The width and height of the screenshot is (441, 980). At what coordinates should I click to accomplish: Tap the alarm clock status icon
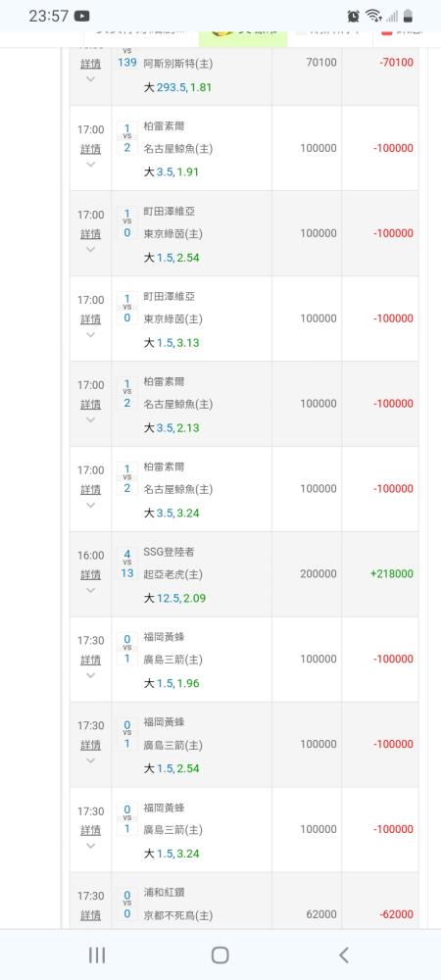point(353,17)
